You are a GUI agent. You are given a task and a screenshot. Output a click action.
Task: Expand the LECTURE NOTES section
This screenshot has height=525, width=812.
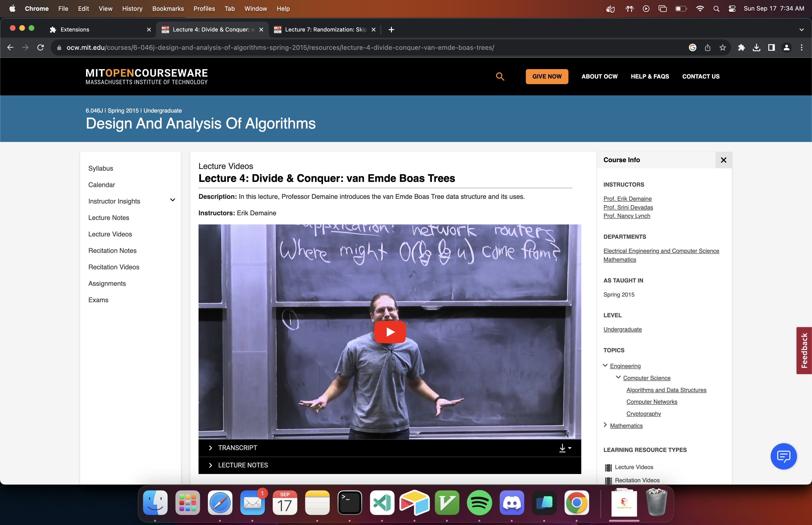pos(243,465)
